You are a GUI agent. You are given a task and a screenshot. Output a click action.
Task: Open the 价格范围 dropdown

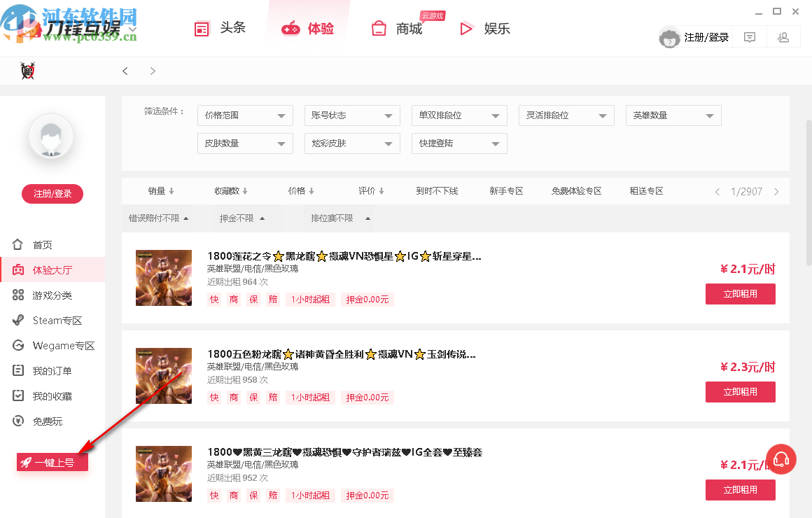click(x=244, y=115)
